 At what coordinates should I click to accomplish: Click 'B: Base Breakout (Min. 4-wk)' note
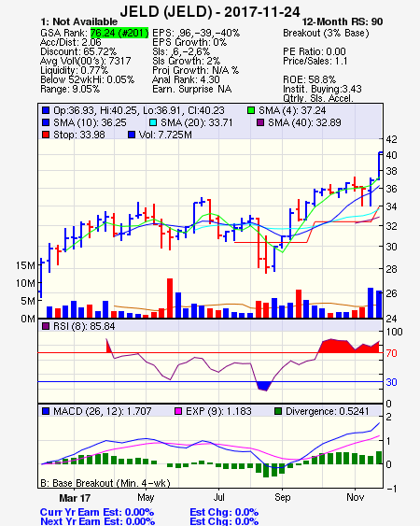click(x=105, y=483)
